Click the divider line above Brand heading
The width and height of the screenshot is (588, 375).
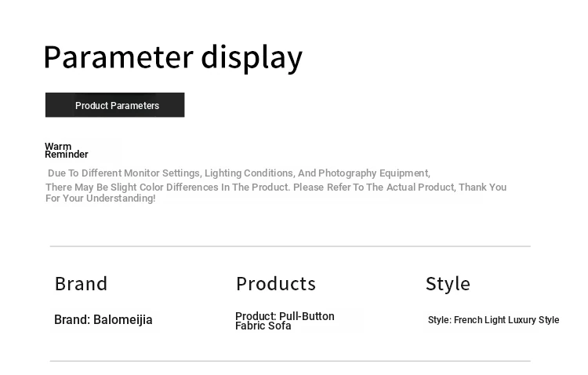click(290, 246)
